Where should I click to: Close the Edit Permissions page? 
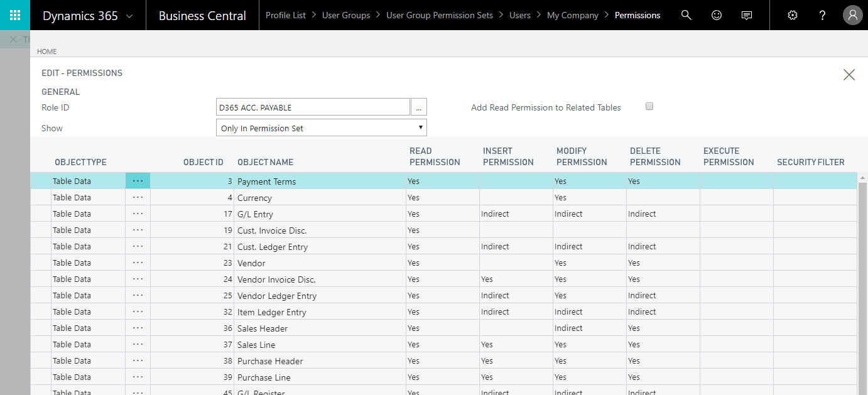coord(849,75)
